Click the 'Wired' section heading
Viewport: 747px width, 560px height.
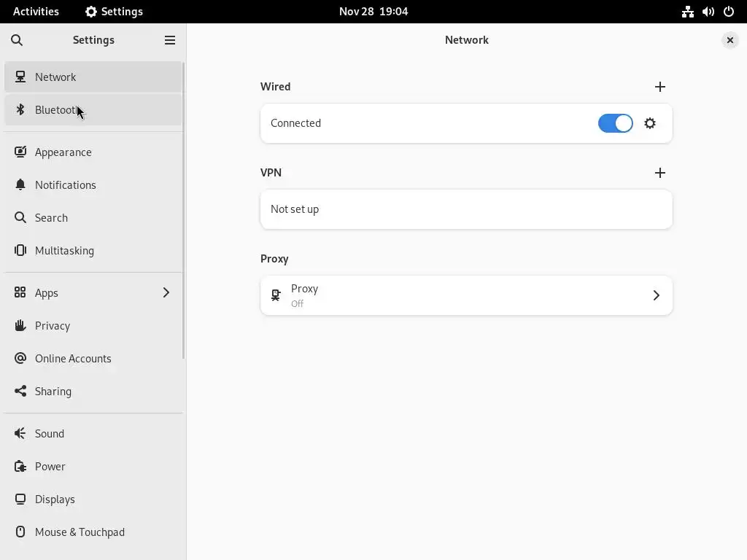click(275, 87)
